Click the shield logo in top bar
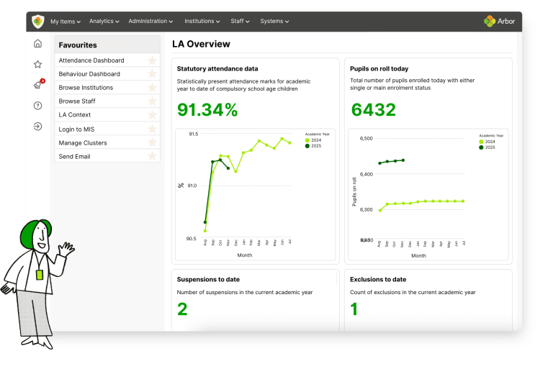Image resolution: width=553 pixels, height=392 pixels. point(38,22)
